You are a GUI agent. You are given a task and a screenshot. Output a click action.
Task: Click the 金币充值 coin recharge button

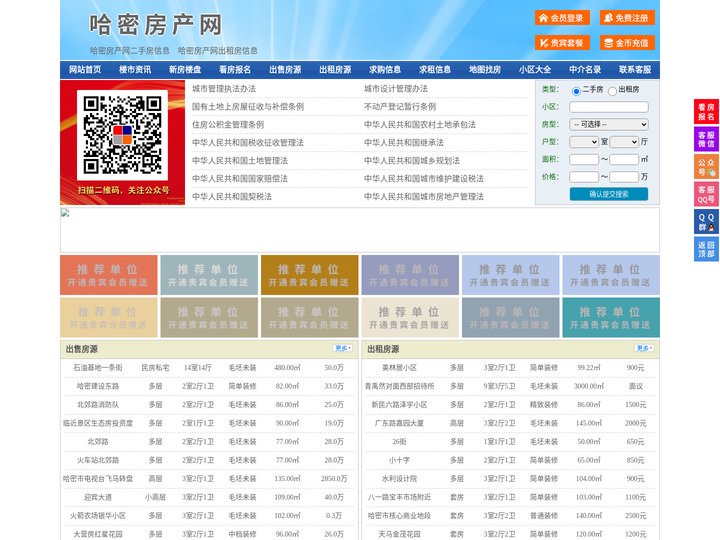pos(627,43)
